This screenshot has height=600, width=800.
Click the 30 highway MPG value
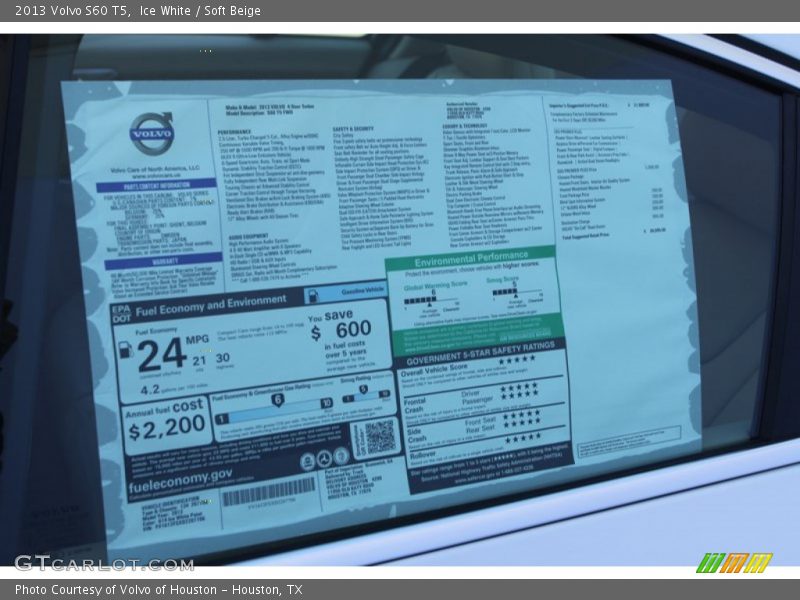coord(222,358)
